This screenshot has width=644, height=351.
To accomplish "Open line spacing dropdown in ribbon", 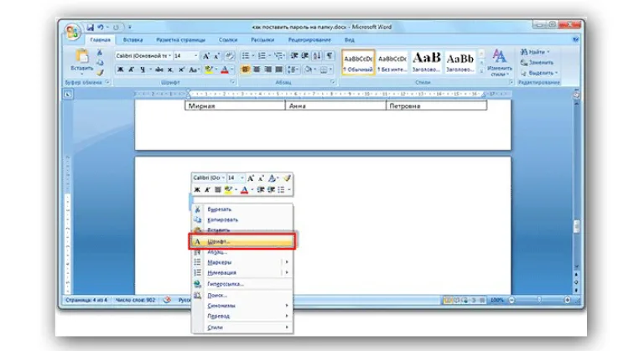I will pyautogui.click(x=293, y=70).
